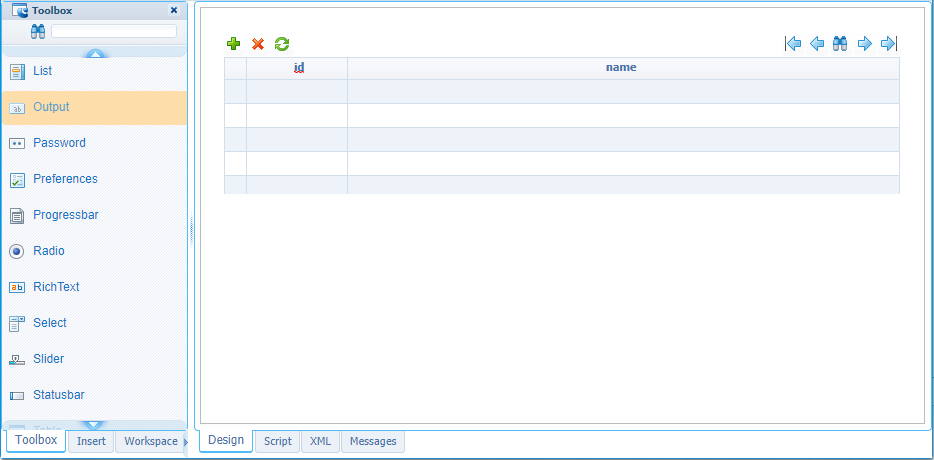
Task: Click the name column header
Action: tap(621, 68)
